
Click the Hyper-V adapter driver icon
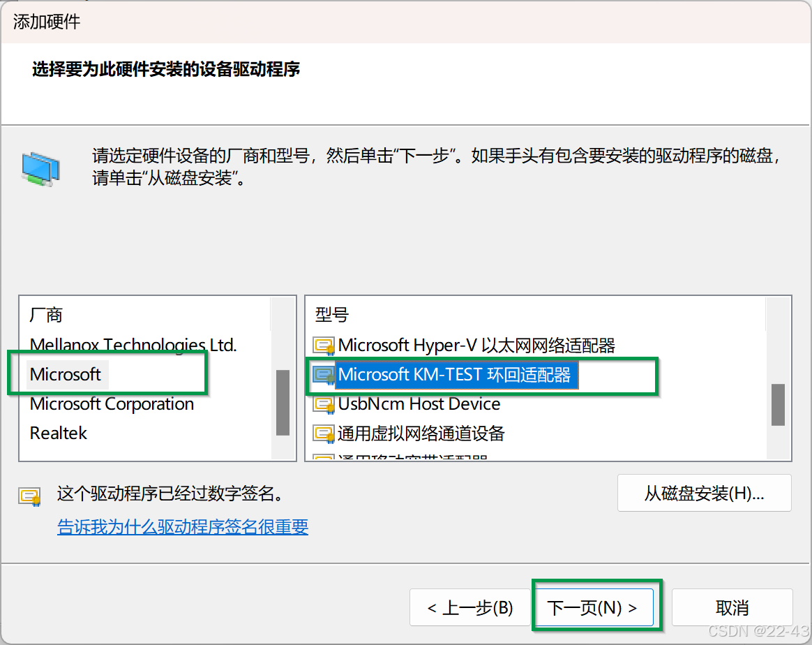pyautogui.click(x=324, y=346)
